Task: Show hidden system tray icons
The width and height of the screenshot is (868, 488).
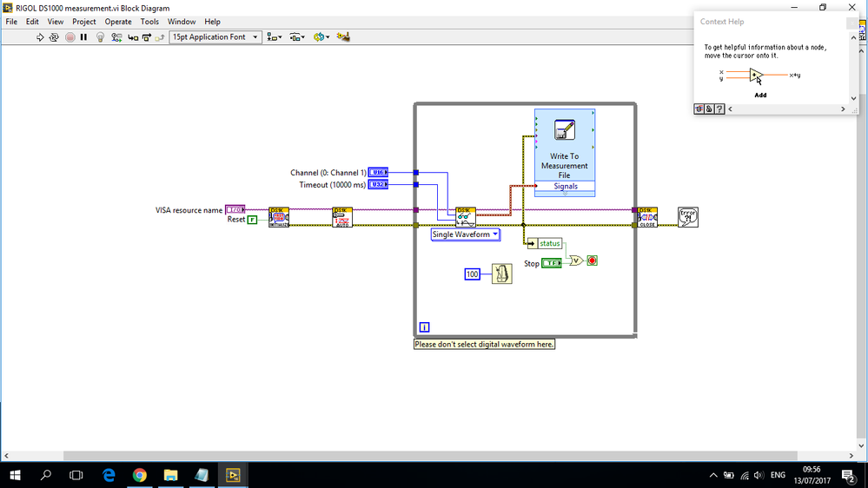Action: point(713,475)
